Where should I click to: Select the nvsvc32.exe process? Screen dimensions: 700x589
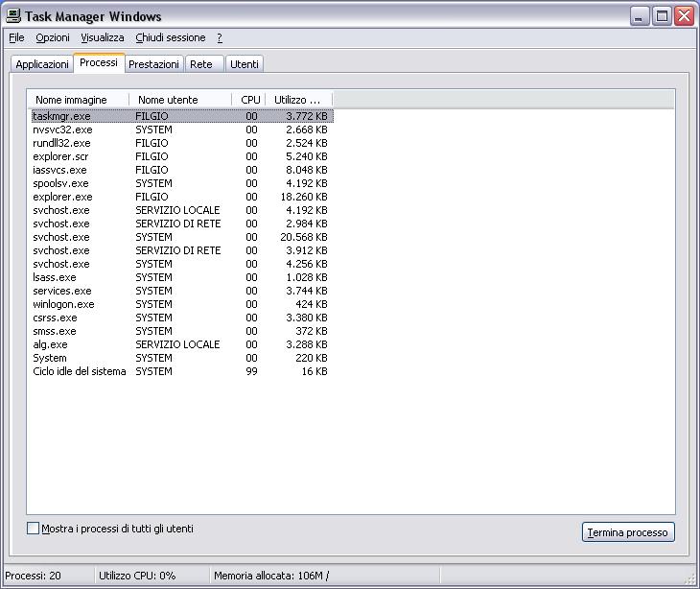coord(182,130)
